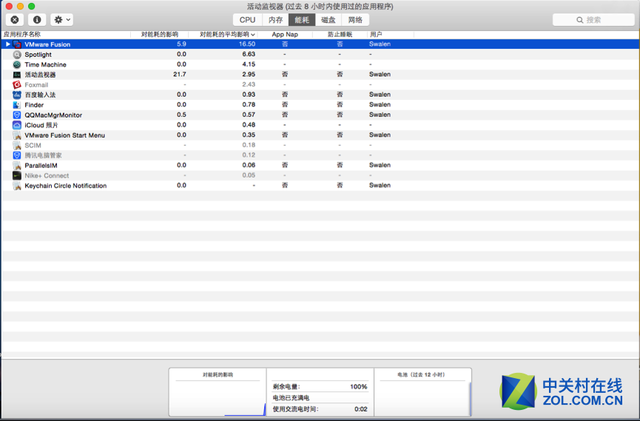This screenshot has height=421, width=640.
Task: Click the ParallelsIM app icon
Action: click(x=17, y=165)
